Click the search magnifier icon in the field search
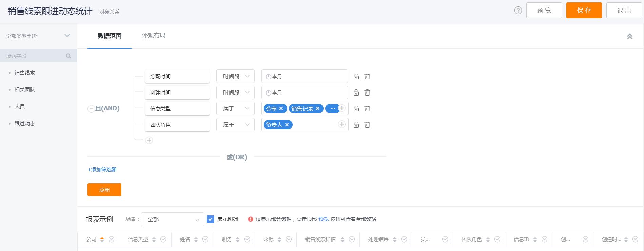The height and width of the screenshot is (251, 644). [69, 56]
